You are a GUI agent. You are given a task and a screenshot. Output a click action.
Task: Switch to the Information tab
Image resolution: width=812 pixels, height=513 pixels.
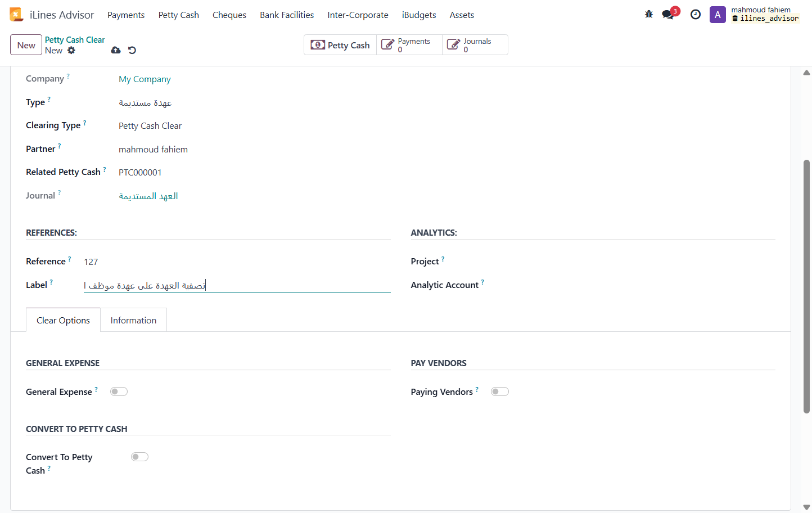point(134,320)
